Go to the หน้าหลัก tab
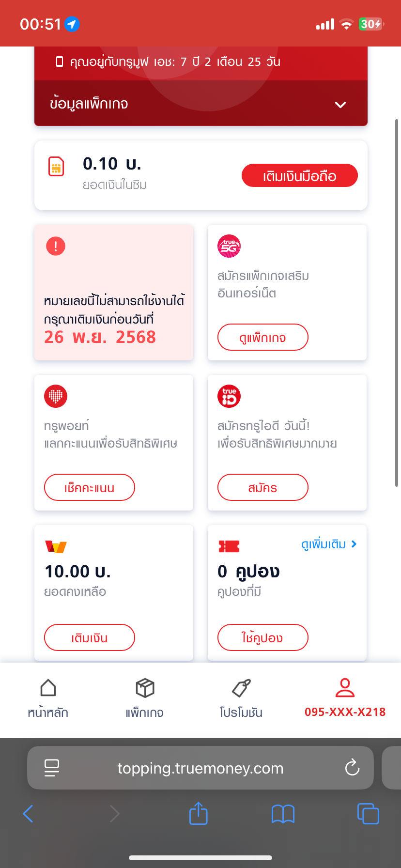Viewport: 401px width, 868px height. click(x=48, y=697)
